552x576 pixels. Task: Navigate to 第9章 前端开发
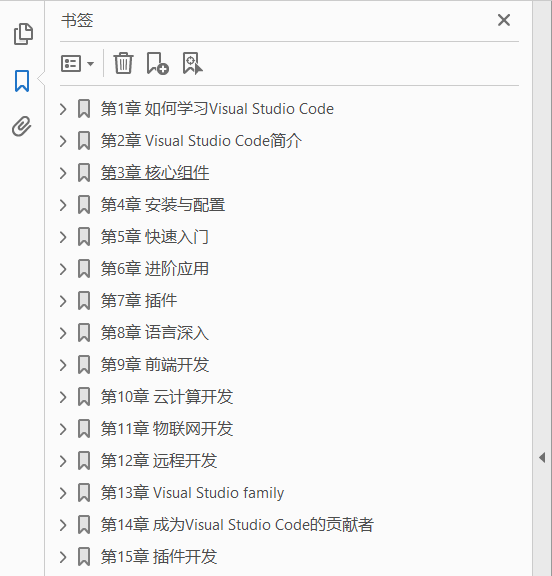pos(155,364)
